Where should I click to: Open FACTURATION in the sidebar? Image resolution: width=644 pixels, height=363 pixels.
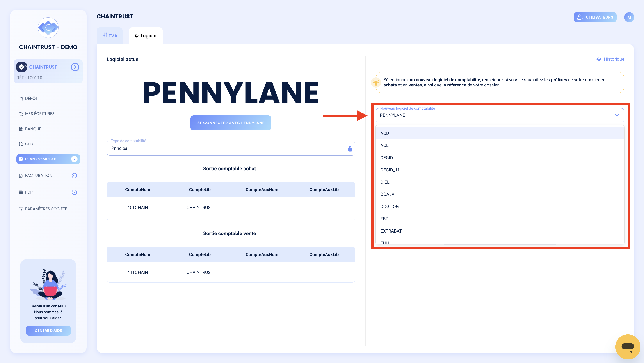point(48,176)
